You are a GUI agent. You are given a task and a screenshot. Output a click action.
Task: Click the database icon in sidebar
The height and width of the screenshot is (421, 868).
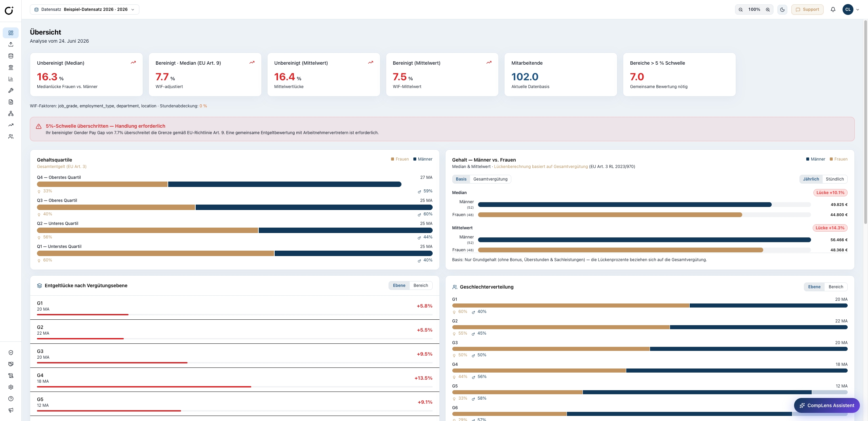coord(11,56)
